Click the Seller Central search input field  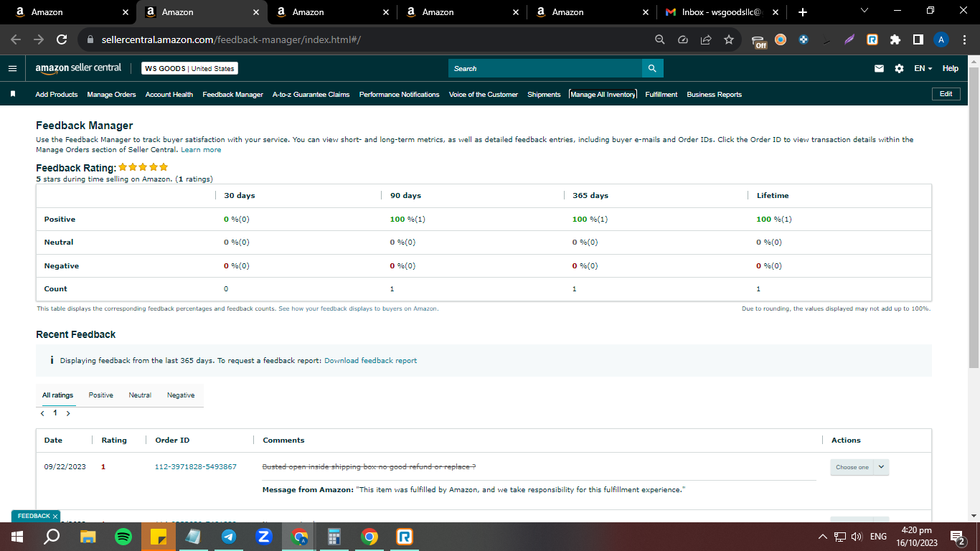[545, 68]
